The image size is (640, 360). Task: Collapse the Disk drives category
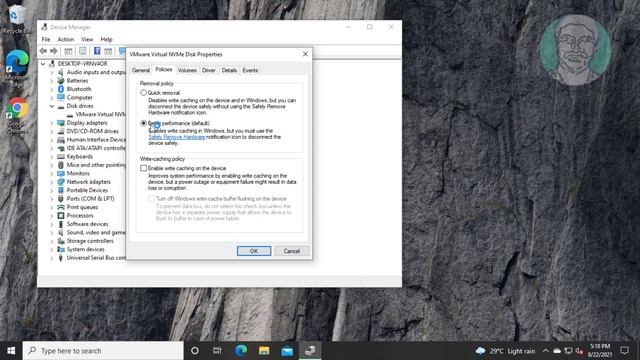pos(51,106)
